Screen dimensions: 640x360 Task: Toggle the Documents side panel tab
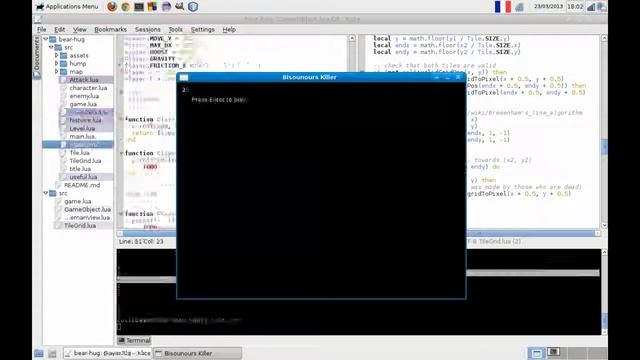37,57
